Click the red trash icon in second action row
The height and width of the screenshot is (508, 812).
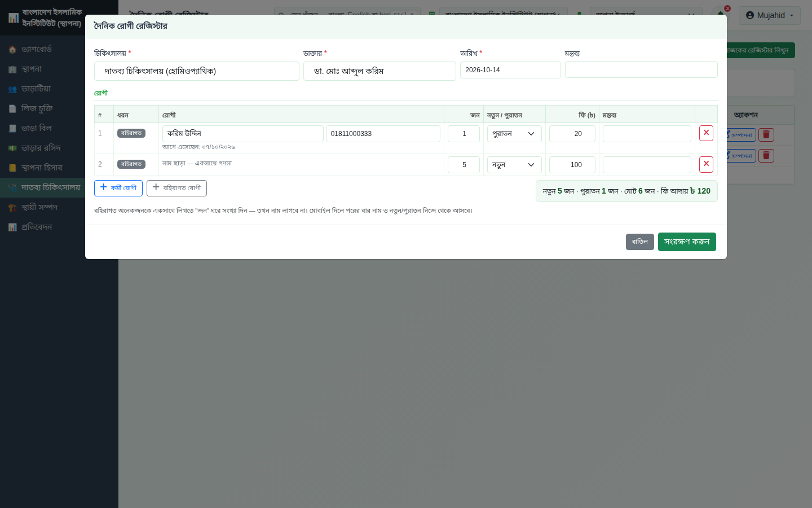766,156
